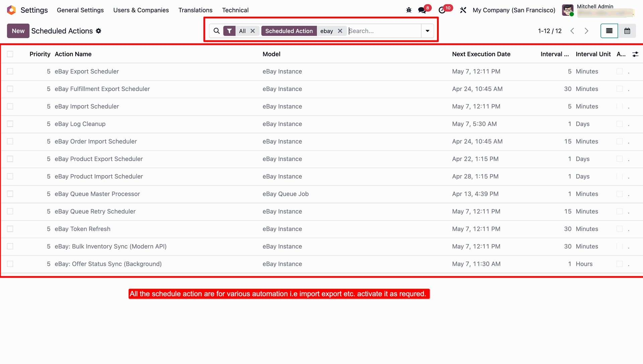Image resolution: width=643 pixels, height=364 pixels.
Task: Switch to calendar view
Action: pos(627,31)
